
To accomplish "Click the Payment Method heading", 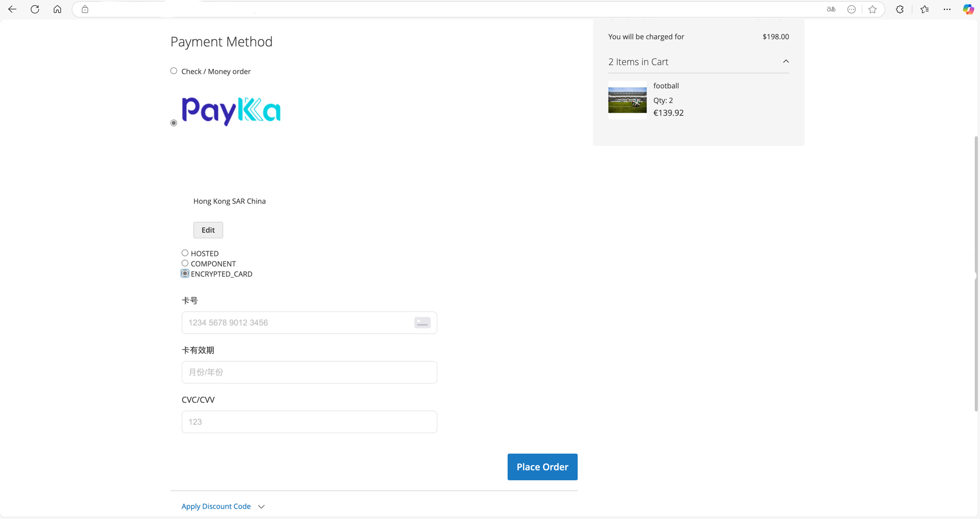I will (221, 41).
